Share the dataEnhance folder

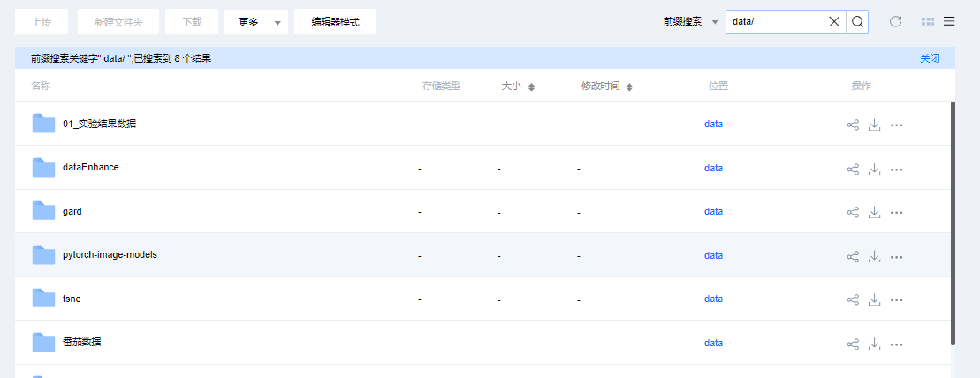pos(853,169)
